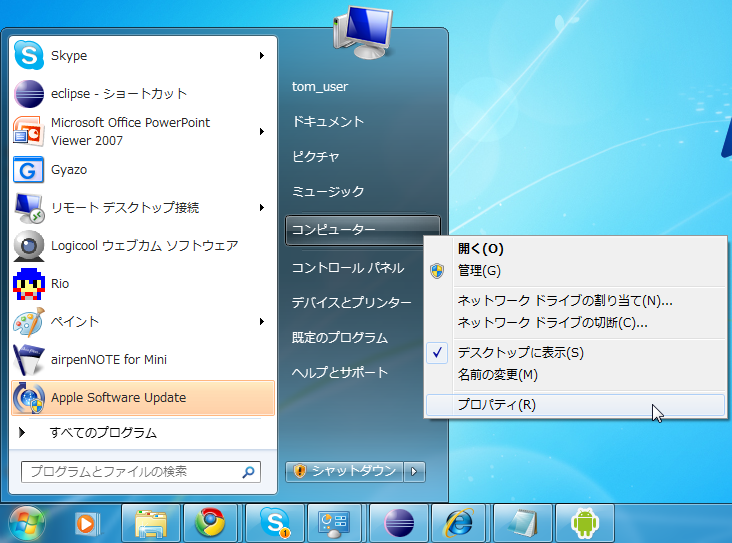Start Logicool webcam software

click(143, 246)
